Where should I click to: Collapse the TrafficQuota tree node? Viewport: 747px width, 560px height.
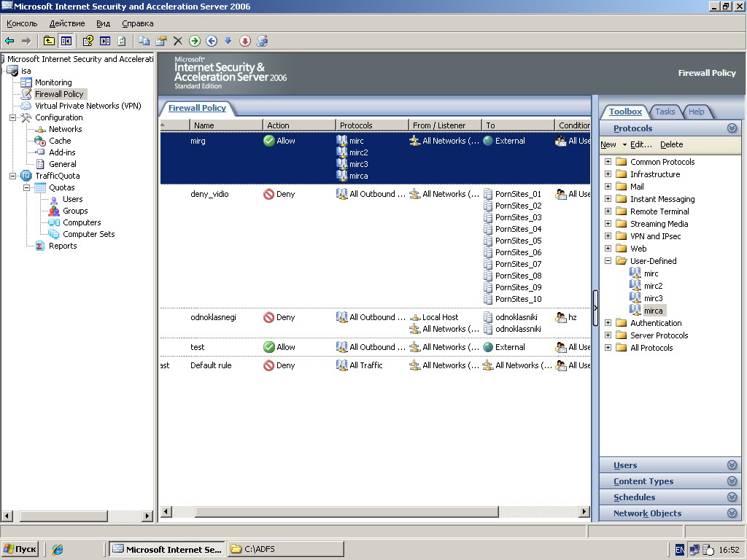pyautogui.click(x=13, y=176)
